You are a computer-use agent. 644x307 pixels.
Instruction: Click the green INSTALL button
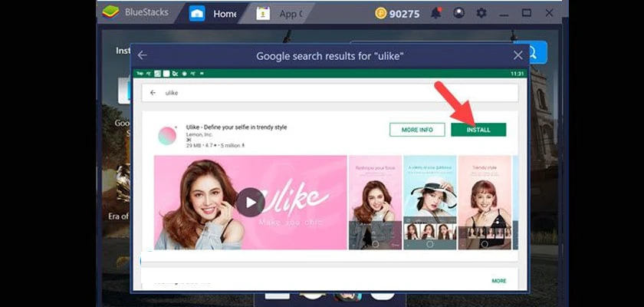[478, 130]
